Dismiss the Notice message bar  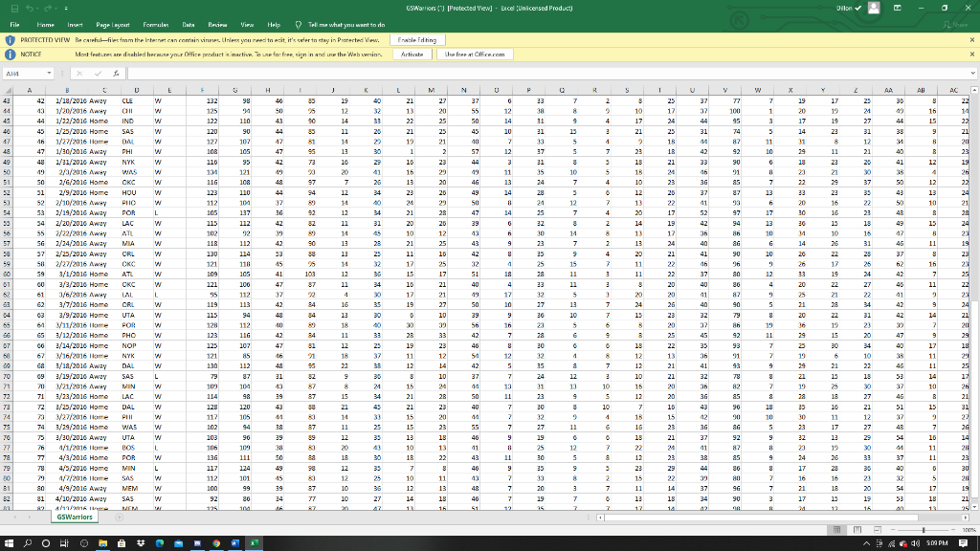(972, 55)
